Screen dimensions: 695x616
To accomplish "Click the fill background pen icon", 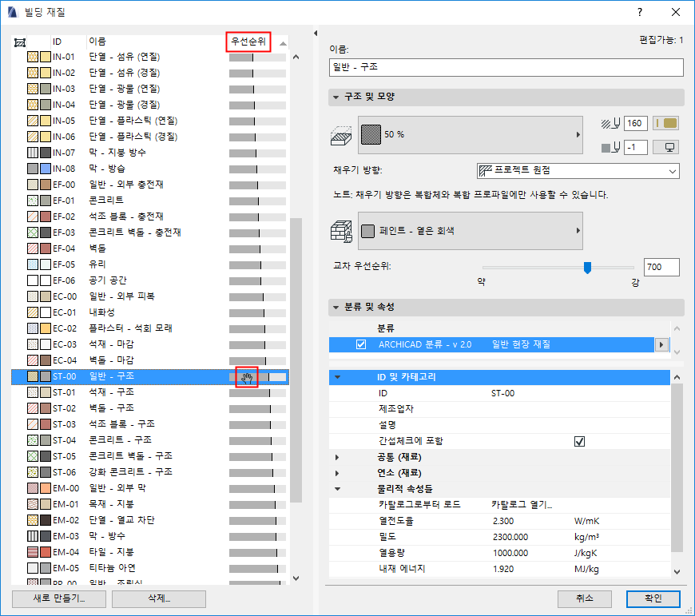I will coord(610,148).
